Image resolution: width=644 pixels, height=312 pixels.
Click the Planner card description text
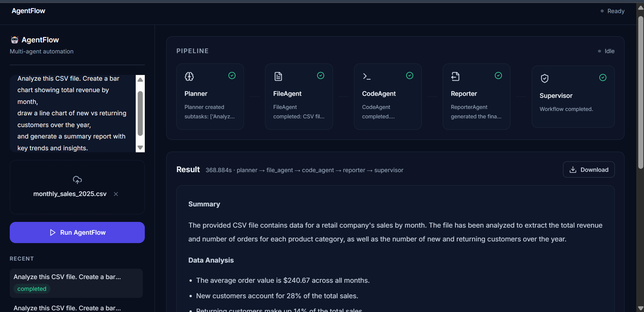click(210, 112)
